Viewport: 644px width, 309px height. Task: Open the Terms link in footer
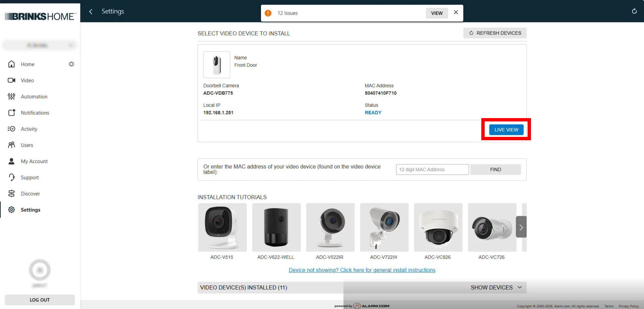609,306
